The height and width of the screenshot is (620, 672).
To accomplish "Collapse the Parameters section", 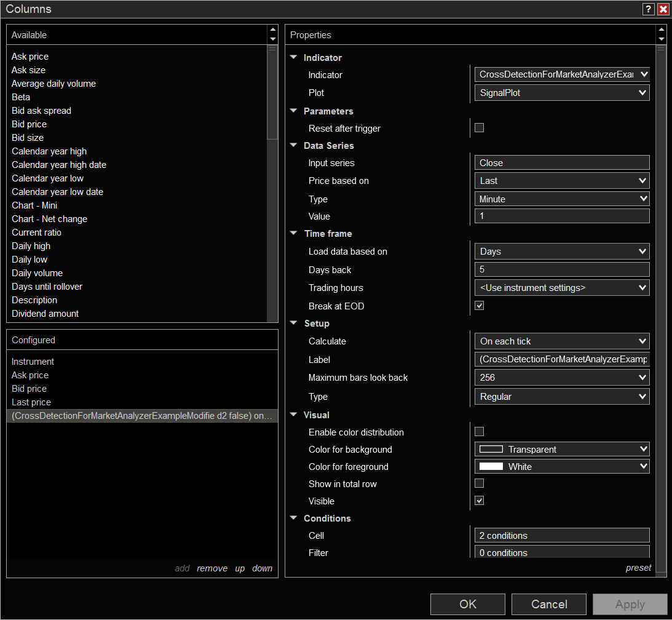I will pyautogui.click(x=293, y=111).
